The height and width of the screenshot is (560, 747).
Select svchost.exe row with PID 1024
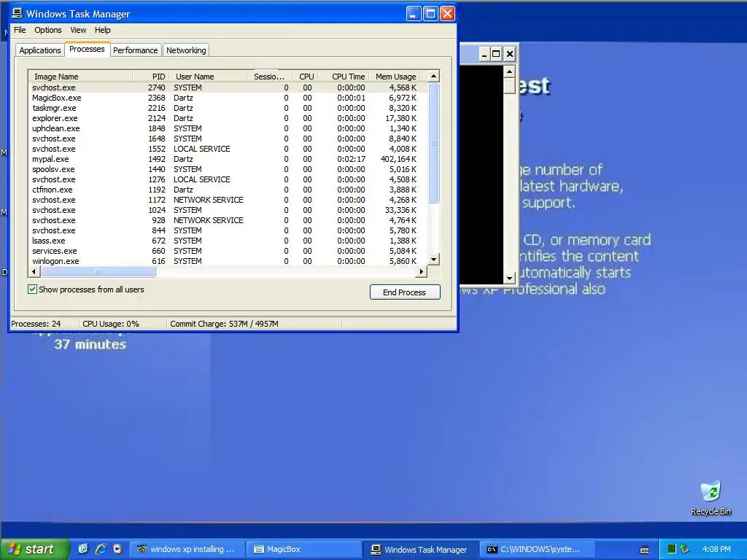(228, 210)
